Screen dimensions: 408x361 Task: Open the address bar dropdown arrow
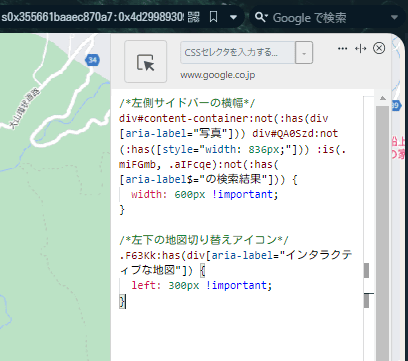point(234,17)
